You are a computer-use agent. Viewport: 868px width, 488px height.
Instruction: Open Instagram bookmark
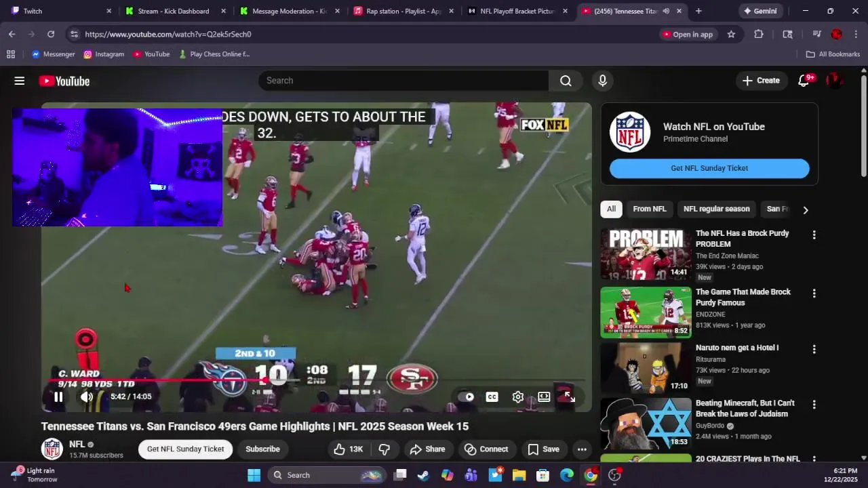pyautogui.click(x=104, y=54)
